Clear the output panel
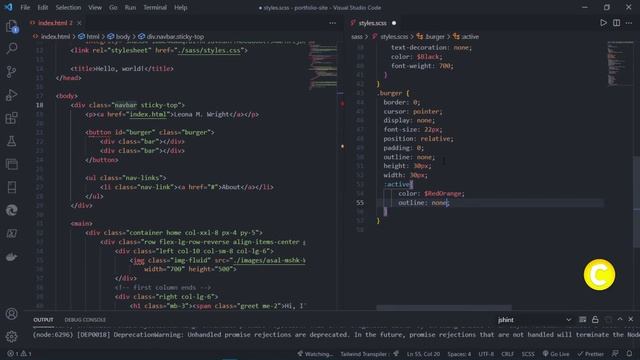Image resolution: width=640 pixels, height=360 pixels. [x=582, y=320]
